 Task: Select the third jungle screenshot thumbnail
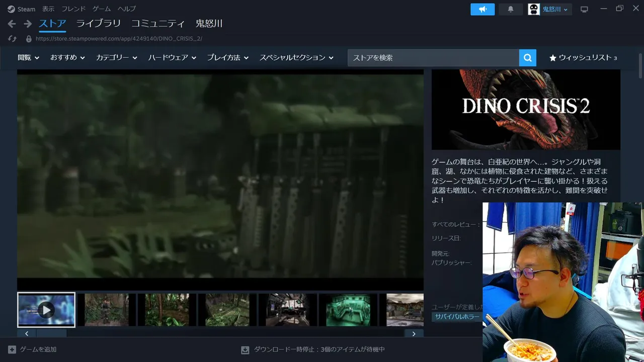coord(167,310)
